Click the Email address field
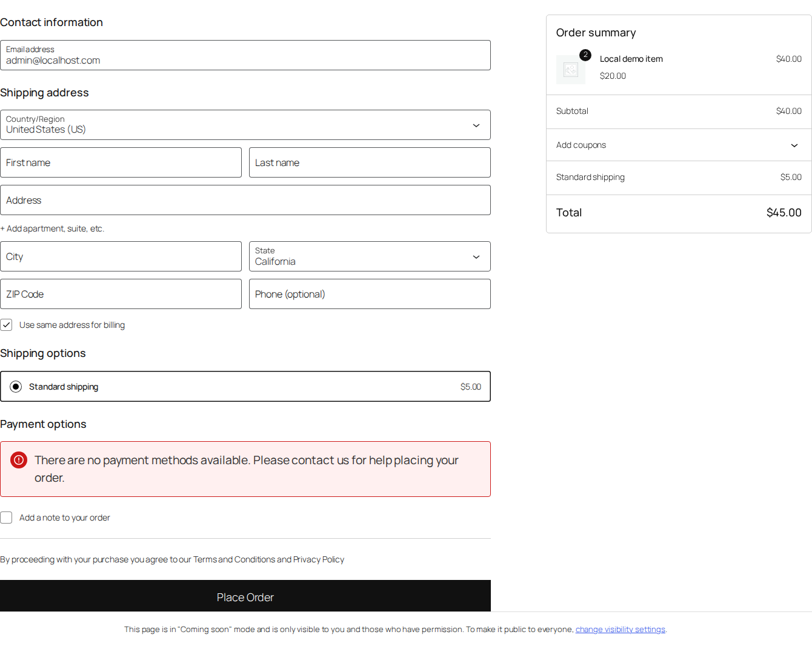 coord(245,55)
